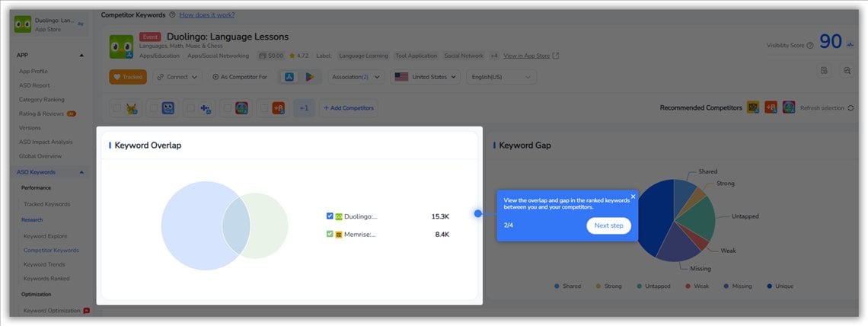Toggle the Pikachu-icon competitor checkbox
The height and width of the screenshot is (326, 868).
point(116,108)
